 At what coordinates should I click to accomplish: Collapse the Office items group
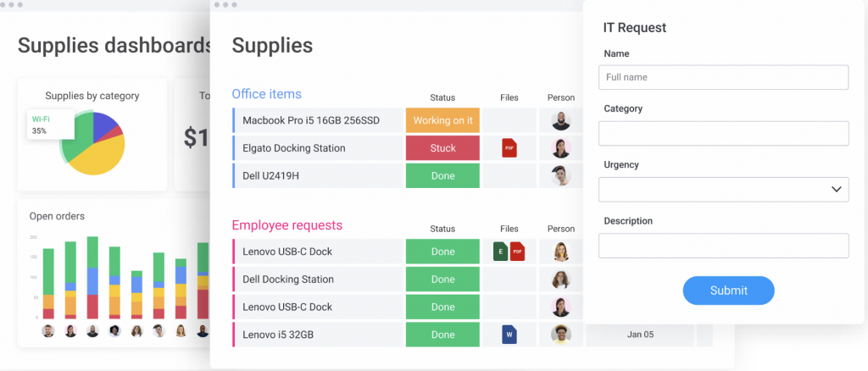pos(266,94)
